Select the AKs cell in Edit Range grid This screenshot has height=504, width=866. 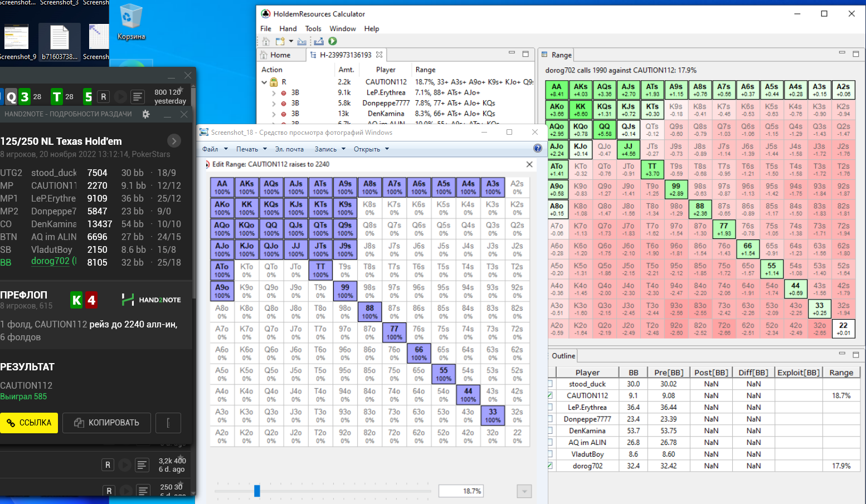[247, 187]
